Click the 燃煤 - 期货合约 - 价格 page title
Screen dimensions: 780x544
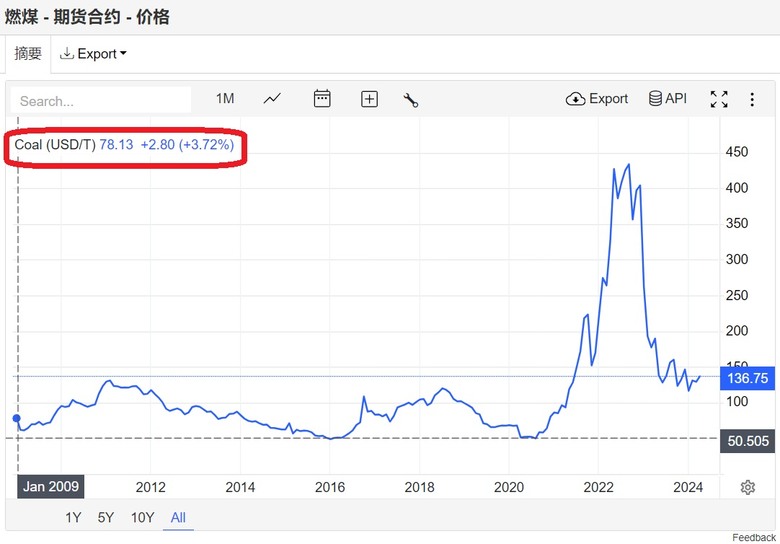tap(87, 17)
